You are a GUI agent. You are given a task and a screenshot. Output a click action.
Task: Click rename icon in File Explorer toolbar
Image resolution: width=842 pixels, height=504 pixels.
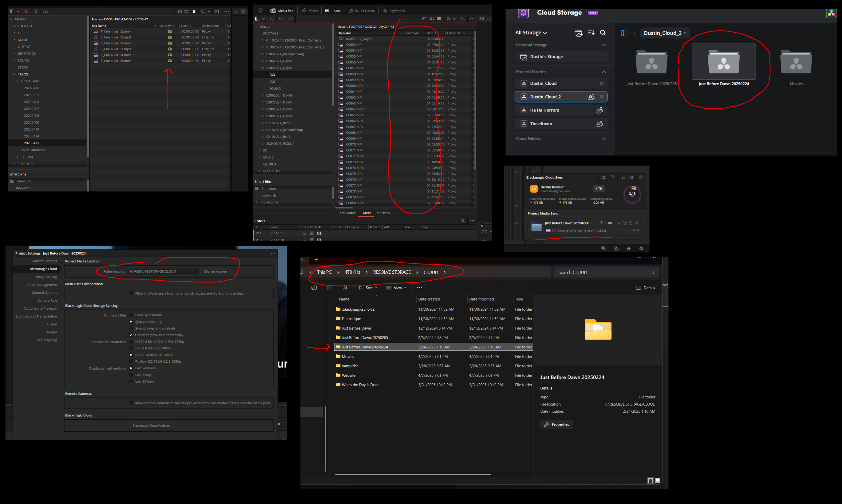(314, 288)
